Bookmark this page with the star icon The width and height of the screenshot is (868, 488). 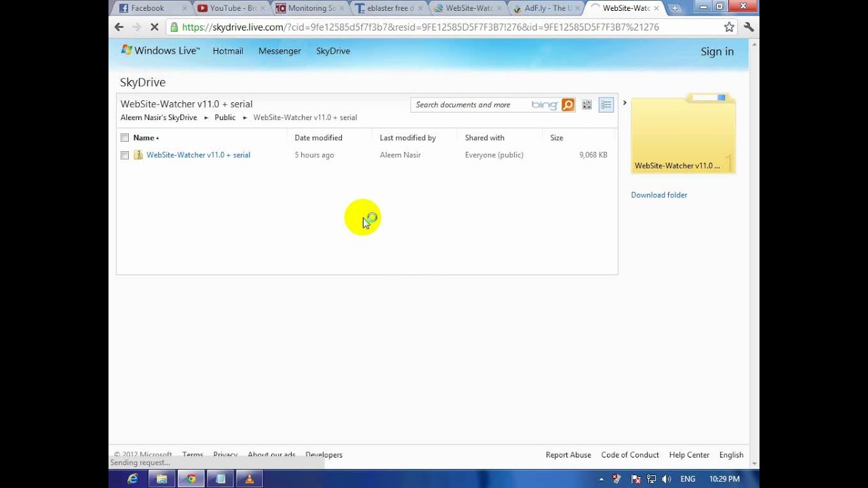tap(729, 27)
